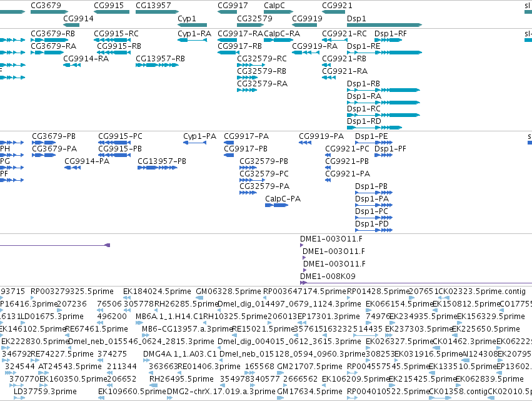Click the CG9919-RA transcript label
Viewport: 532px width, 401px height.
coord(314,46)
